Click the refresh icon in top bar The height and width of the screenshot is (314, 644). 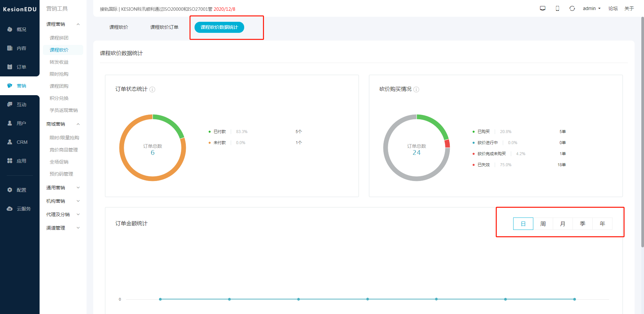tap(572, 8)
